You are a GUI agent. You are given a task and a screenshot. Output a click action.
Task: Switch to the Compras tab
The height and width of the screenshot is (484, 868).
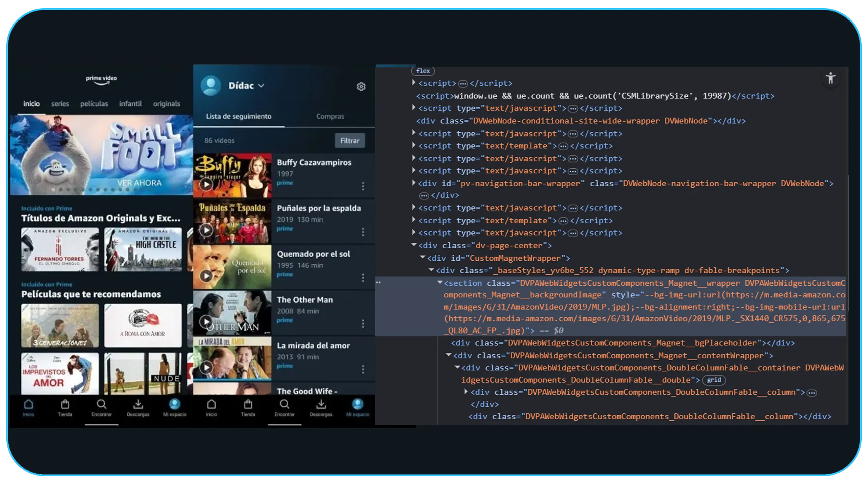coord(330,116)
